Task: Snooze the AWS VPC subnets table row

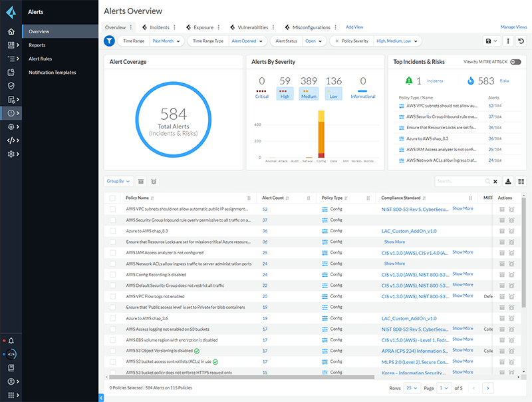Action: pos(511,210)
